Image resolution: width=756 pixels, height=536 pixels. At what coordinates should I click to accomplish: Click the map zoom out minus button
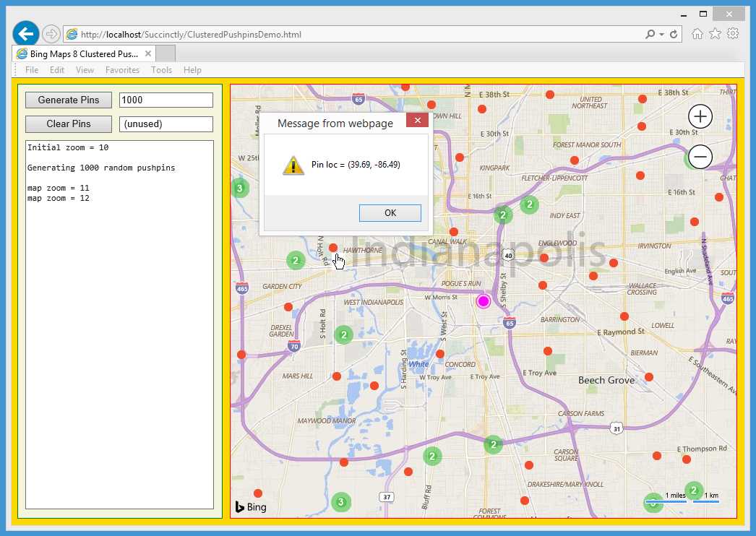coord(700,157)
